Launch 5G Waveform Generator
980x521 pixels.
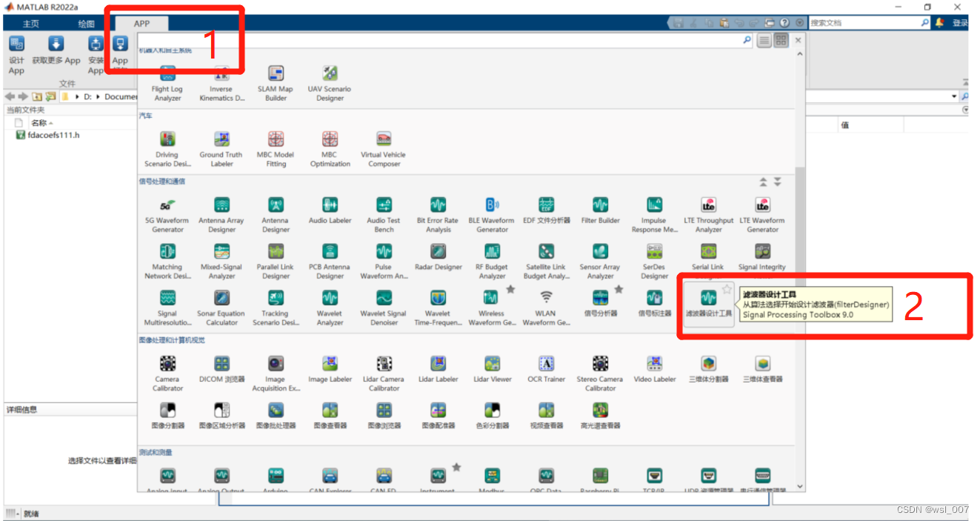(x=167, y=215)
